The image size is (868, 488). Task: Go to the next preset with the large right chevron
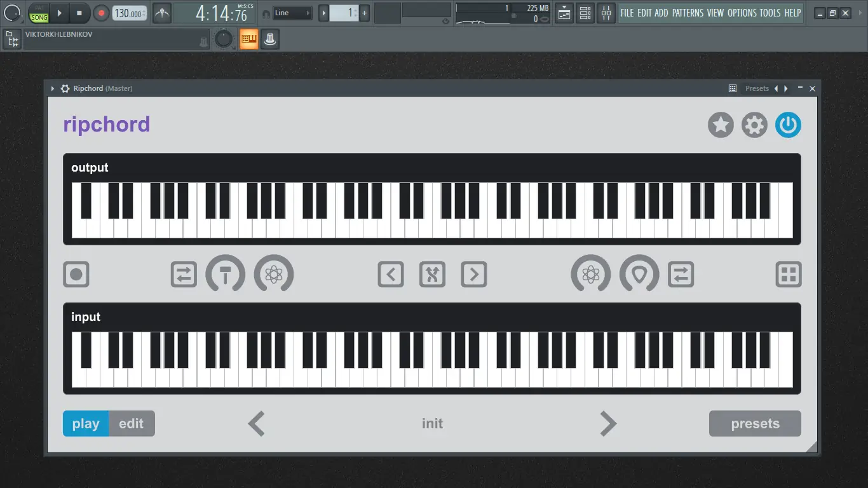pos(608,424)
